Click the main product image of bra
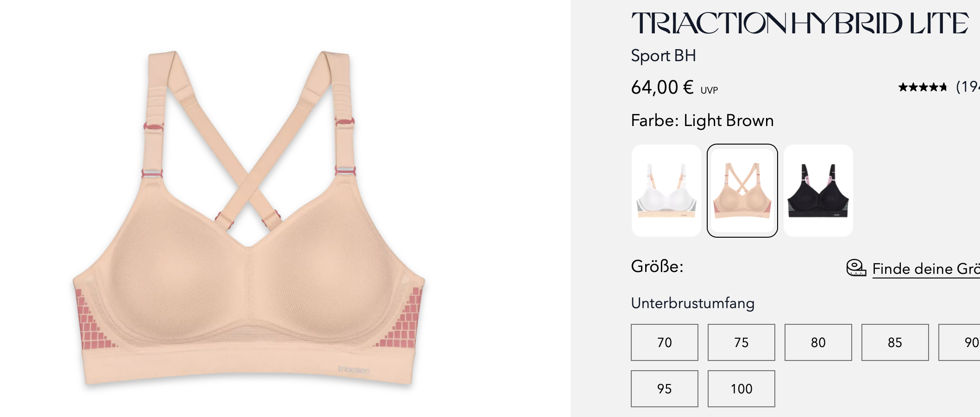The height and width of the screenshot is (417, 980). (249, 218)
